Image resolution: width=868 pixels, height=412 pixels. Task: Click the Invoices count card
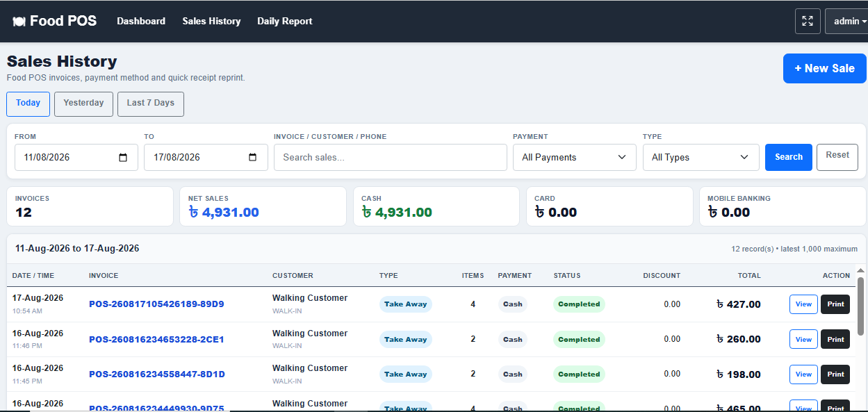pyautogui.click(x=90, y=206)
